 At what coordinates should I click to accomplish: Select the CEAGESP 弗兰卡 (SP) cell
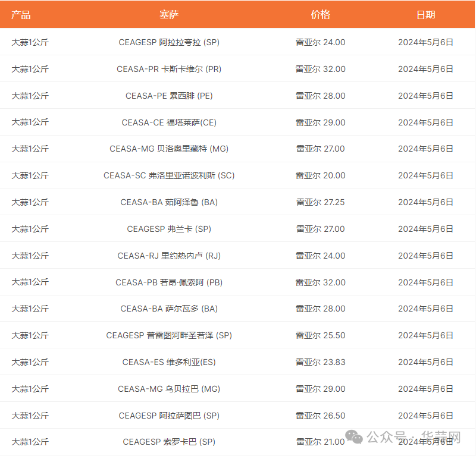coord(169,229)
